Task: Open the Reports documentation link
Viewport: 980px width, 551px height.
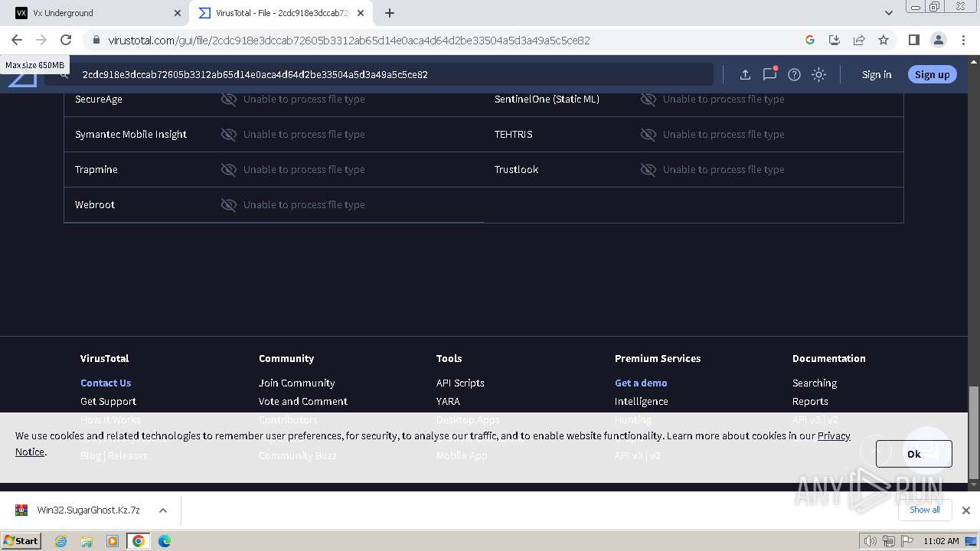Action: pos(810,401)
